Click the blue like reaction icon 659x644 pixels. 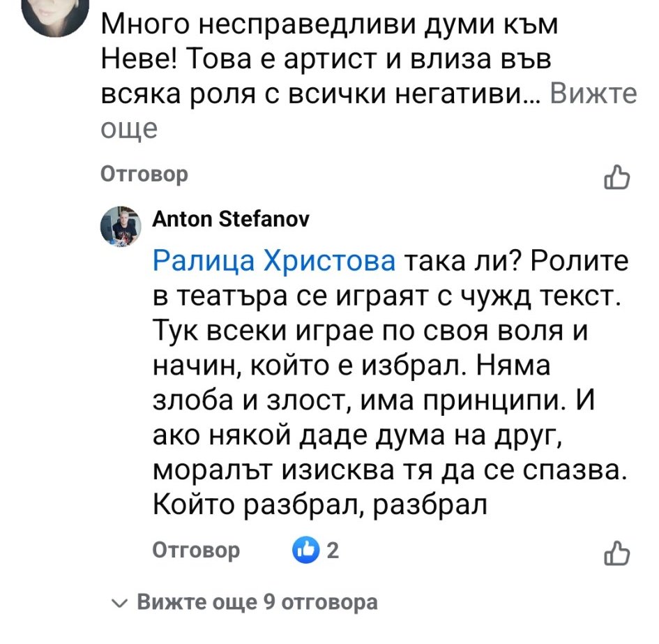(x=306, y=551)
